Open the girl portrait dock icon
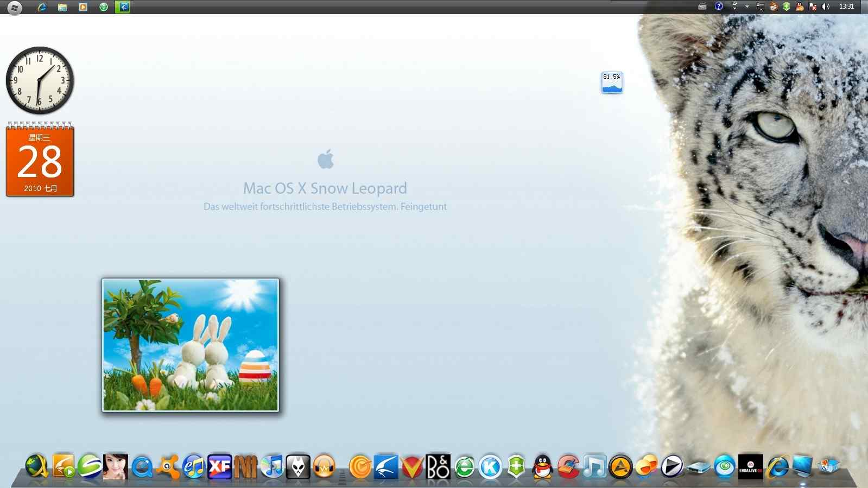The height and width of the screenshot is (488, 868). [116, 467]
